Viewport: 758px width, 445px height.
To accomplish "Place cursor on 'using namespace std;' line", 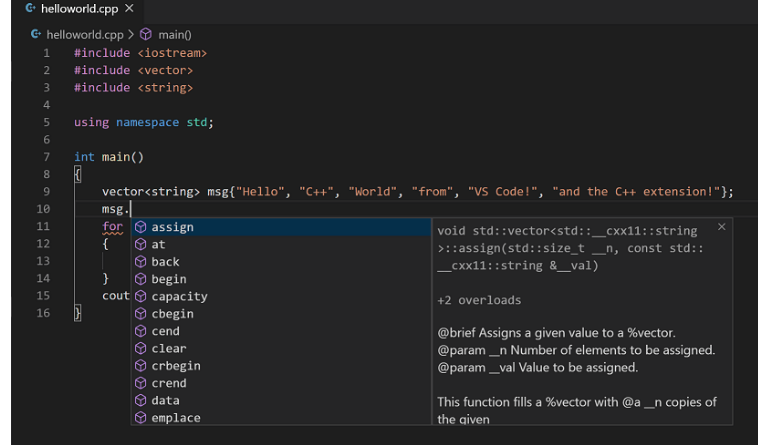I will [144, 122].
